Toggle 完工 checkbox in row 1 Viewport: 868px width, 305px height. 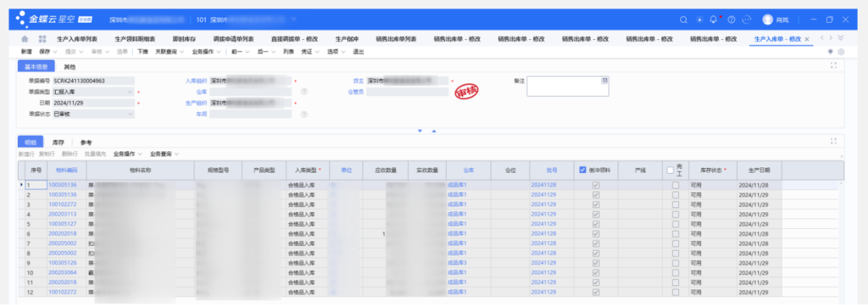tap(675, 185)
